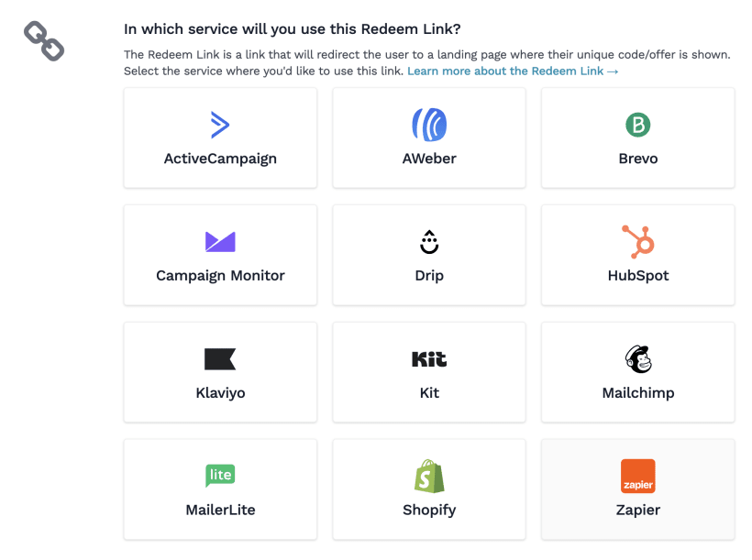Select the Drip service tile
The image size is (752, 560).
pyautogui.click(x=428, y=255)
